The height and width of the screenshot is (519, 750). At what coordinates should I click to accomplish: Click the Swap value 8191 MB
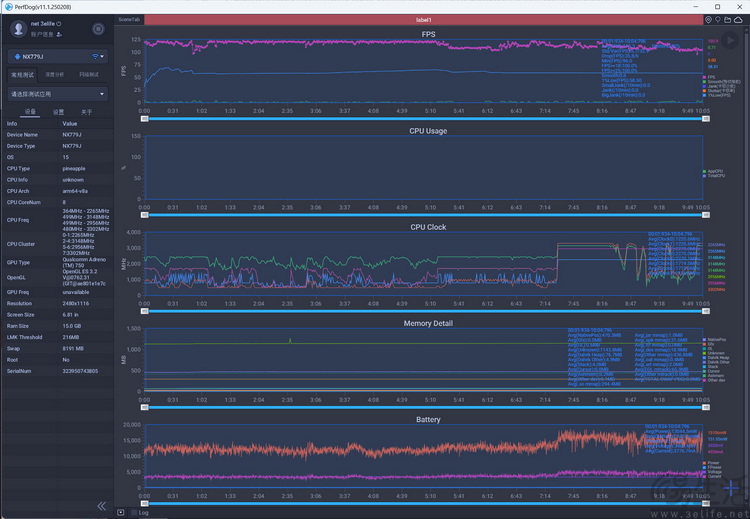coord(73,349)
